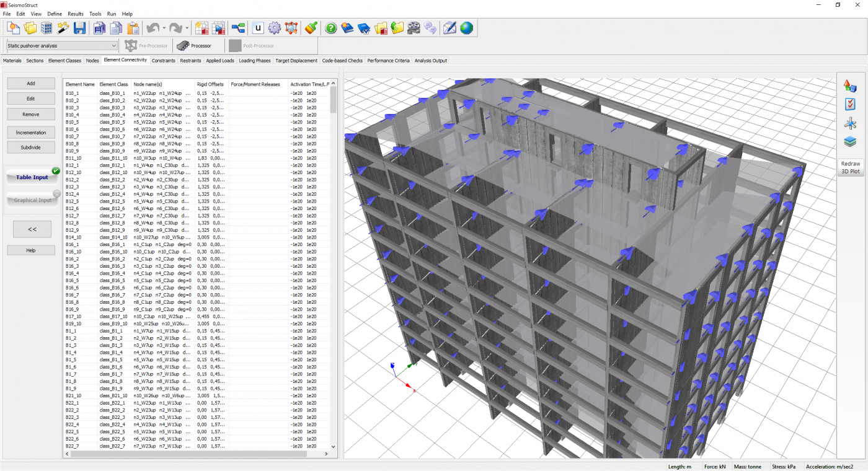Open the Performance Criteria tab
The image size is (868, 471).
[388, 61]
